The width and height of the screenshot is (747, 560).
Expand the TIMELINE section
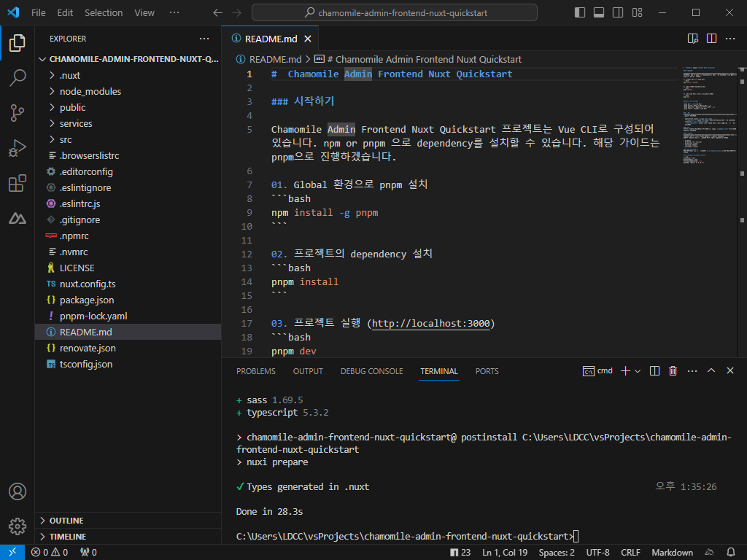(x=128, y=537)
